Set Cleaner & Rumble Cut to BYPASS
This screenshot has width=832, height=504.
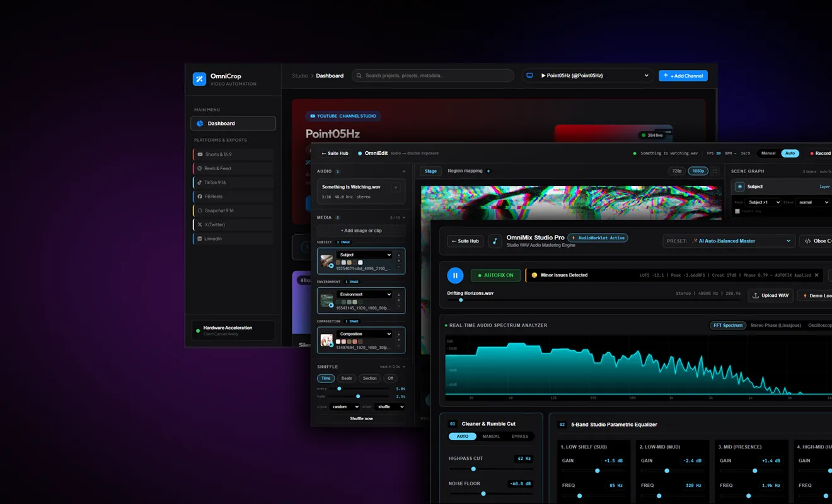(x=520, y=437)
